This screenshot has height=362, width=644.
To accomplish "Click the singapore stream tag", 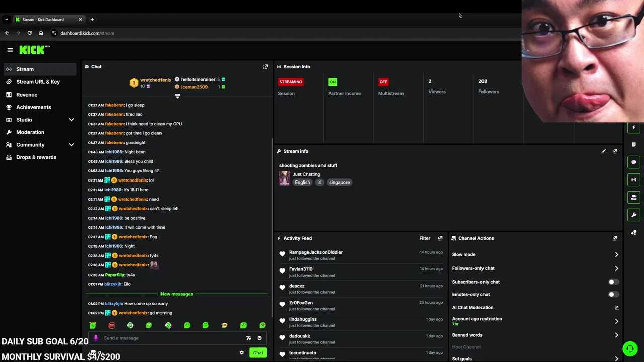I will point(339,183).
